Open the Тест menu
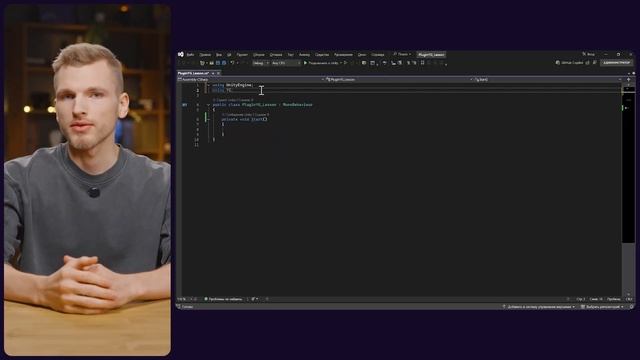The width and height of the screenshot is (640, 360). [290, 54]
